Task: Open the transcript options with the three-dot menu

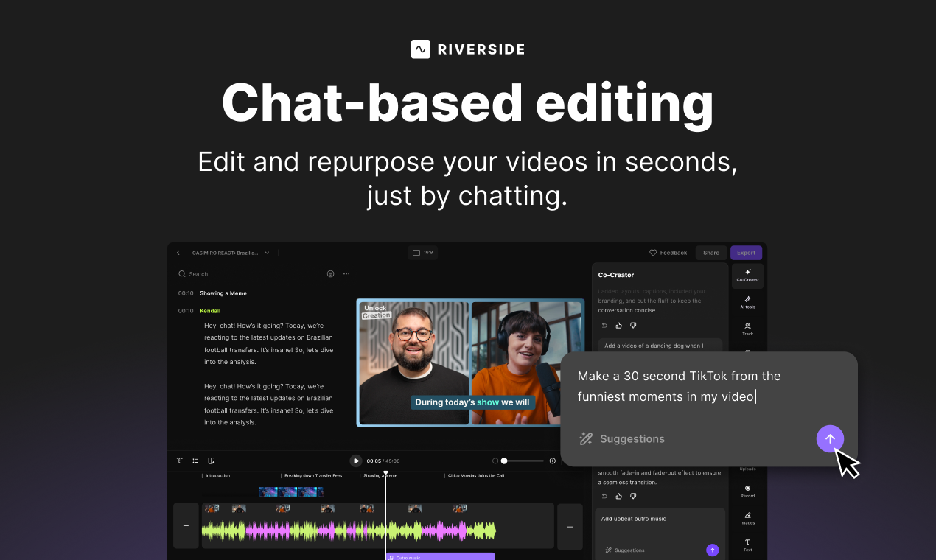Action: tap(346, 273)
